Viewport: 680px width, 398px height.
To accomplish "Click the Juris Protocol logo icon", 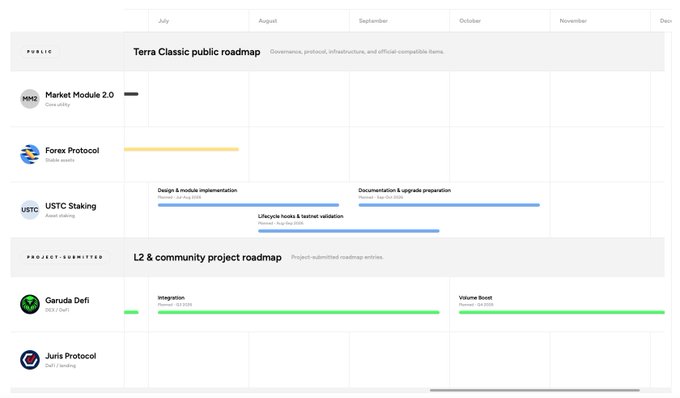I will pos(30,360).
